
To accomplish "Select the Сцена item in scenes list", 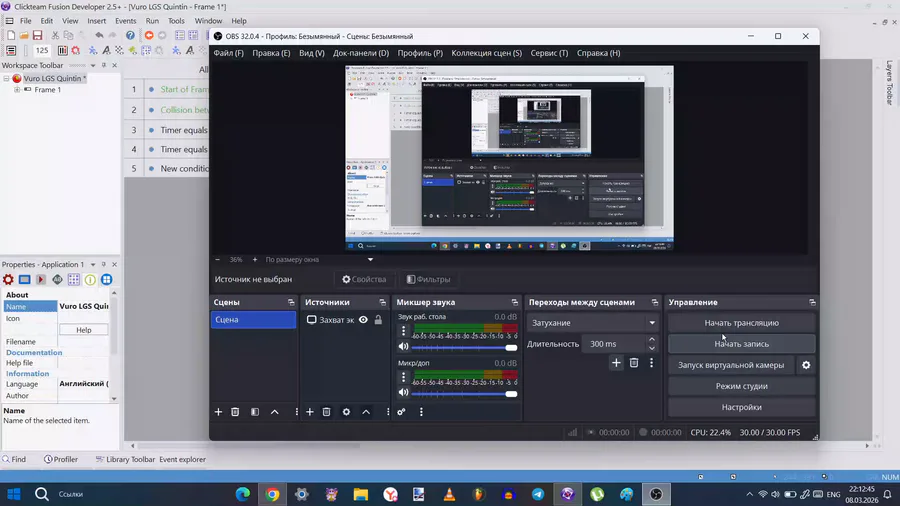I will point(253,320).
